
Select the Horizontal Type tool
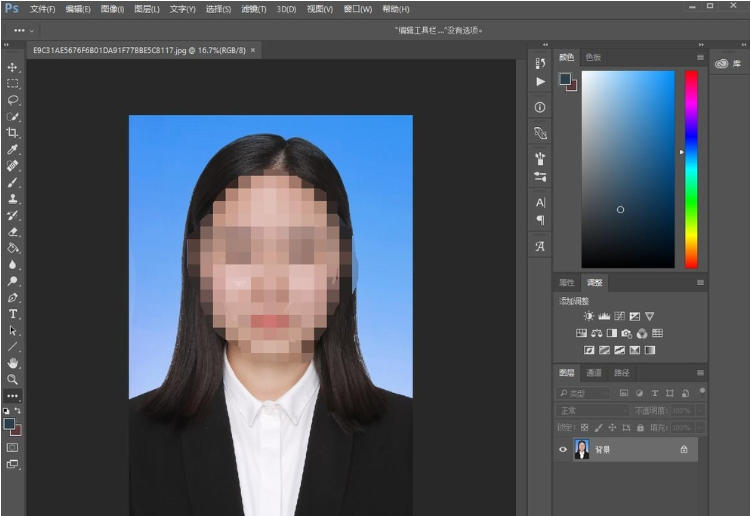[x=13, y=314]
